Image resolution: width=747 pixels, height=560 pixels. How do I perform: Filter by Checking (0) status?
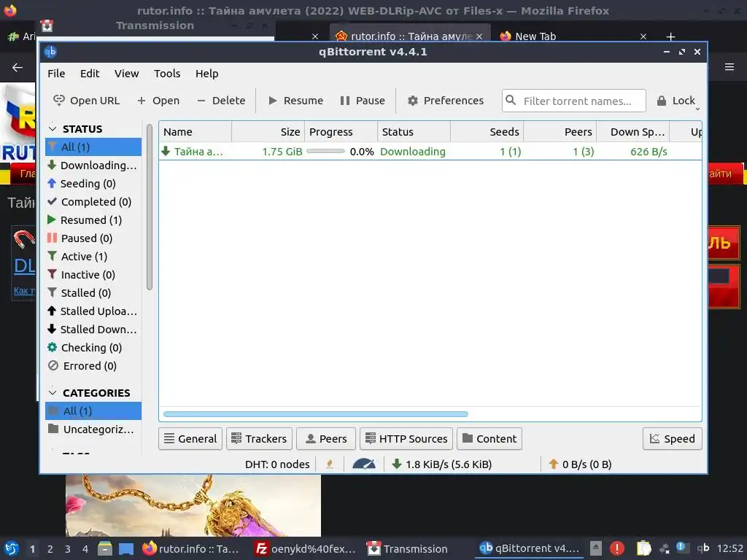pyautogui.click(x=93, y=348)
